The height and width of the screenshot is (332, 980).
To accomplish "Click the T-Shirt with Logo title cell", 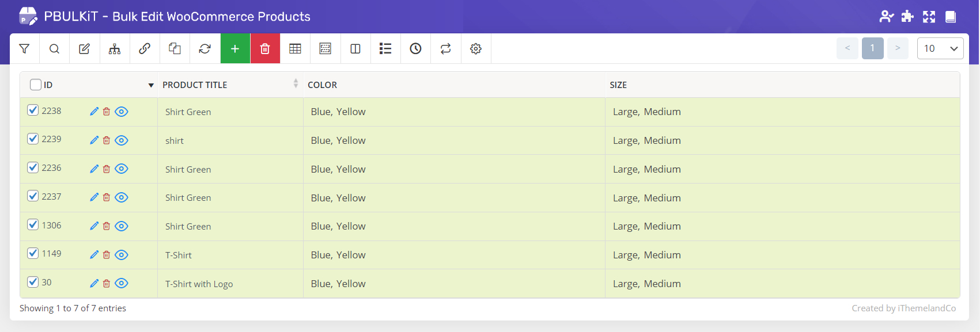I will coord(199,284).
